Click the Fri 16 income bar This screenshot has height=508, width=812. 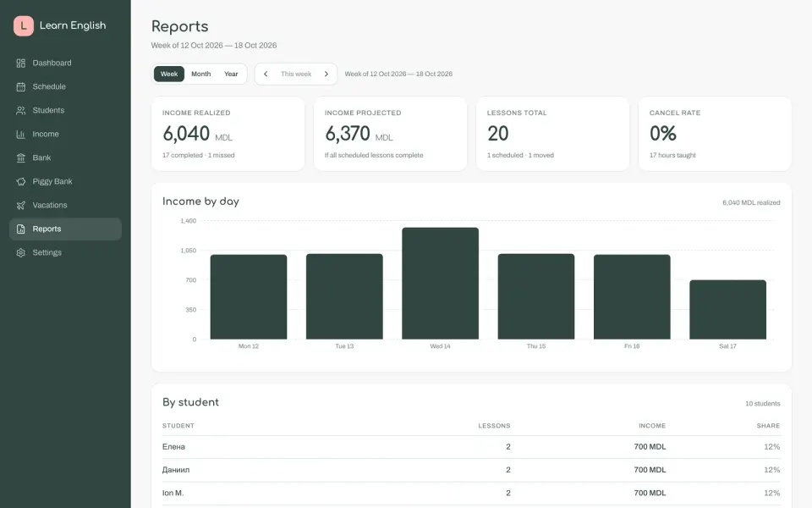tap(632, 297)
